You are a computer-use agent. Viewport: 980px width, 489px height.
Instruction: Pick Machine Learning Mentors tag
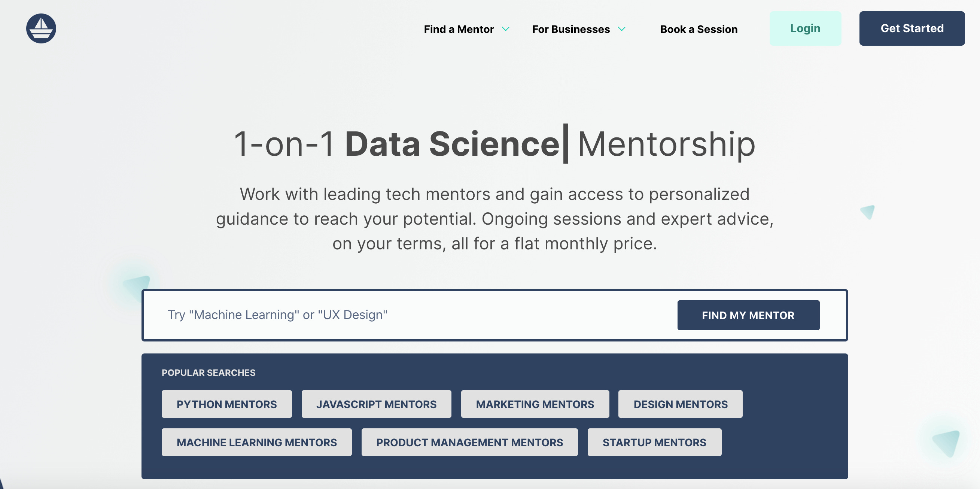(256, 442)
